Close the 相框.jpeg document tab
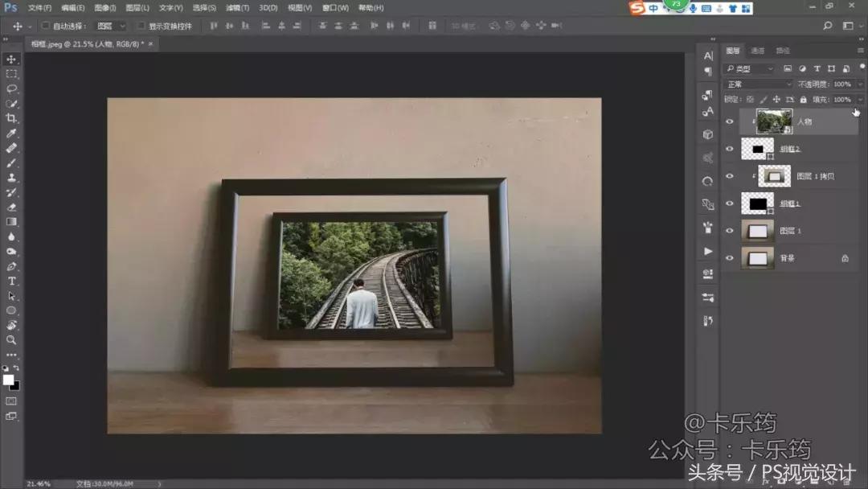Screen dimensions: 868x489 tap(150, 43)
